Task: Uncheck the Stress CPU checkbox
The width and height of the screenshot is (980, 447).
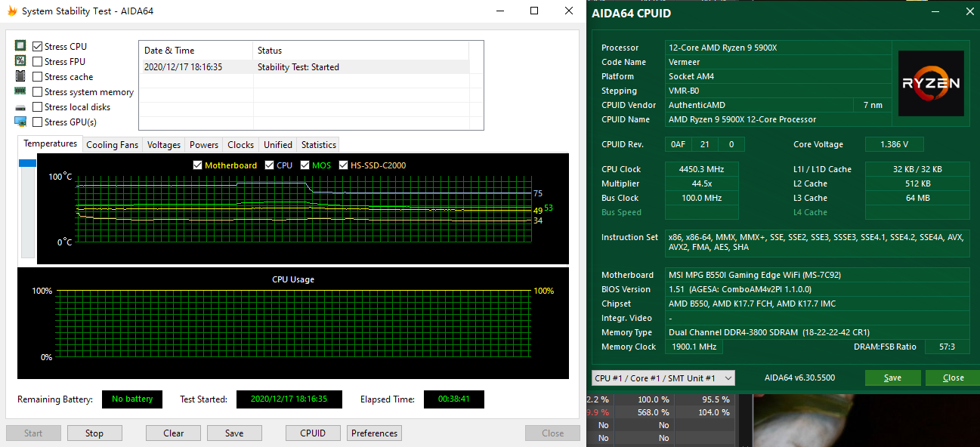Action: point(38,46)
